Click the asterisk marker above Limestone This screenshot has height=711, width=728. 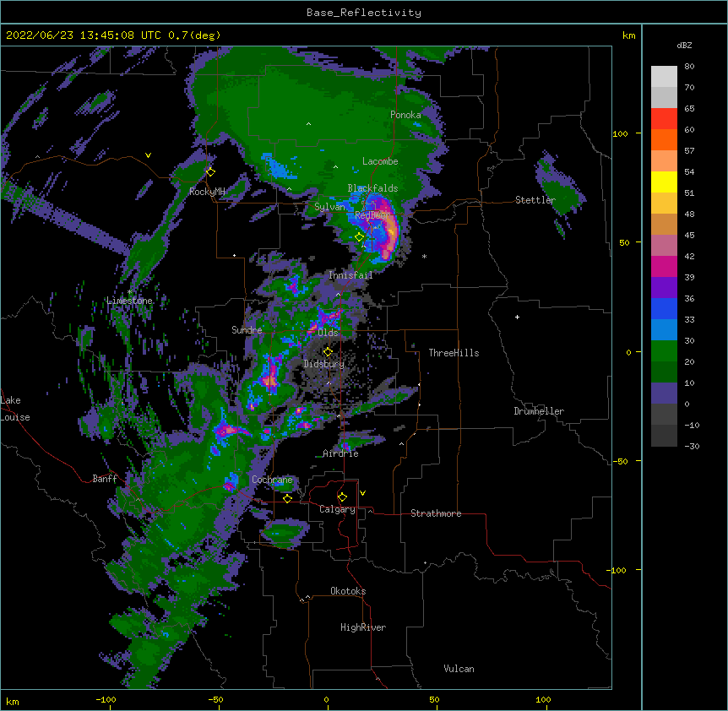click(x=129, y=292)
